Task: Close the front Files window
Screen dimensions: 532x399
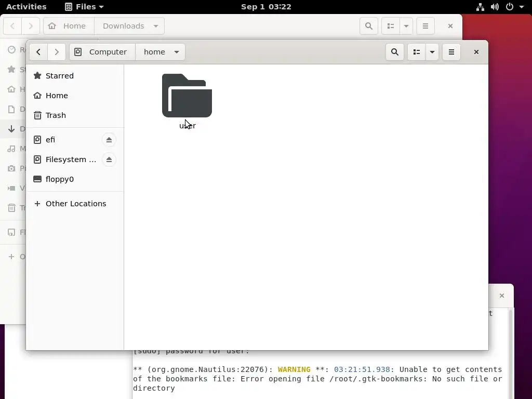Action: click(x=476, y=52)
